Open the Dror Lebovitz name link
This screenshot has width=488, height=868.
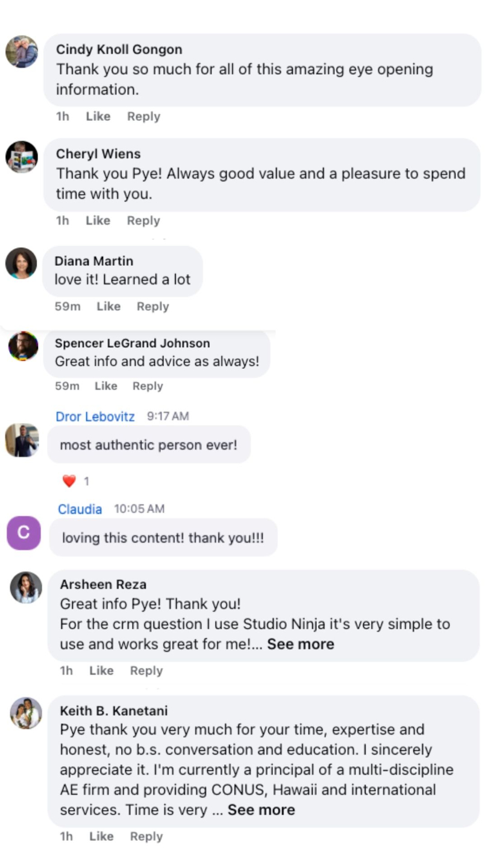coord(95,416)
